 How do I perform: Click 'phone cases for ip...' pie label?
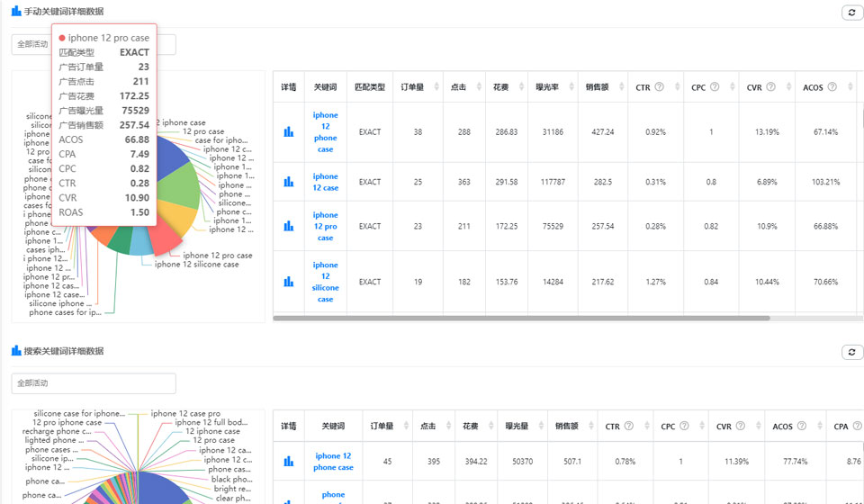pos(65,312)
